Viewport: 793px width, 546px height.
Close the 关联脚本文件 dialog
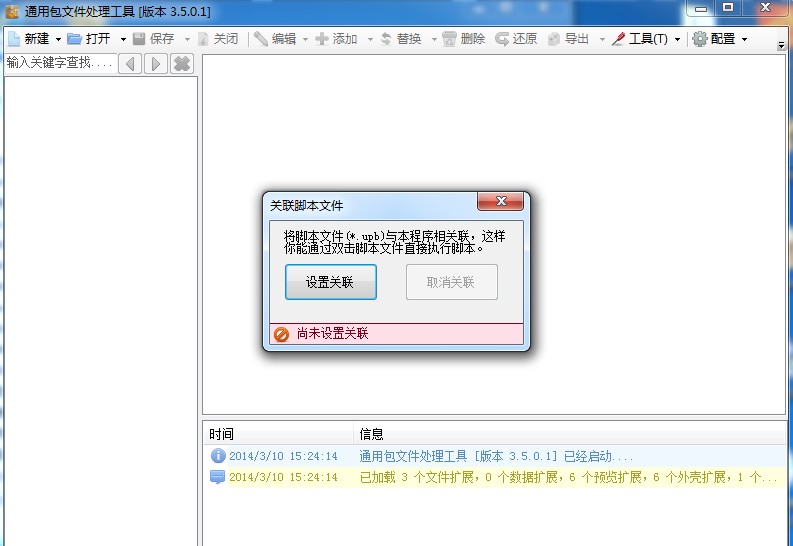tap(500, 202)
